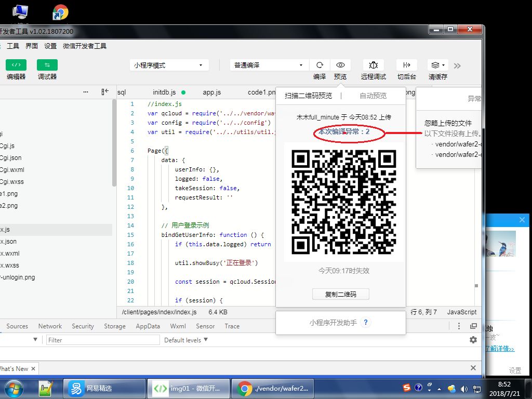Open Cgi.js in the file tree
This screenshot has width=532, height=399.
pyautogui.click(x=7, y=146)
